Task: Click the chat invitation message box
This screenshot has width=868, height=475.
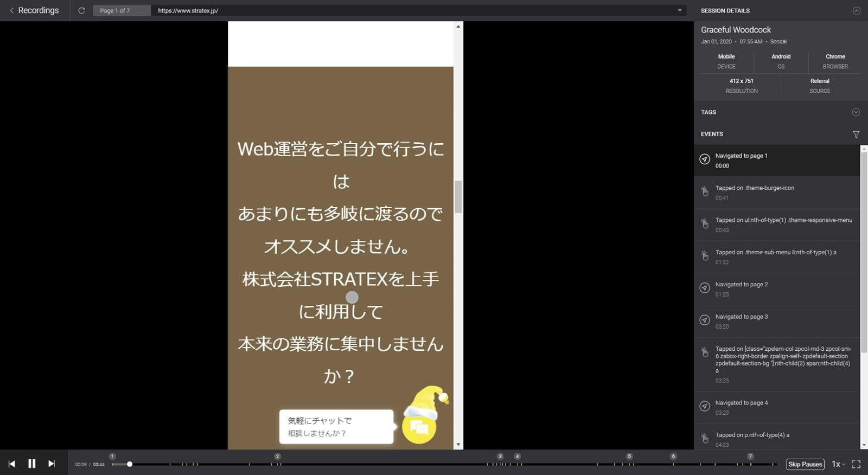Action: pos(336,427)
